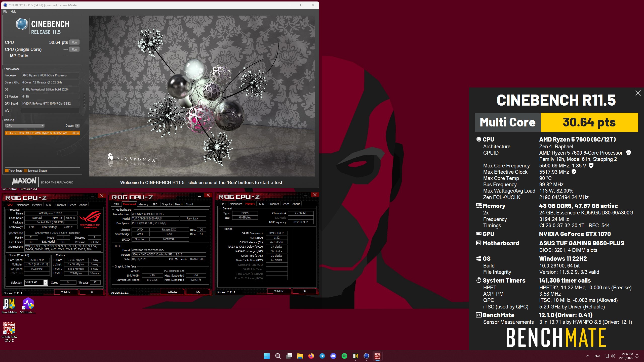The width and height of the screenshot is (644, 362).
Task: Click the MAXON logo in Cinebench
Action: click(24, 181)
